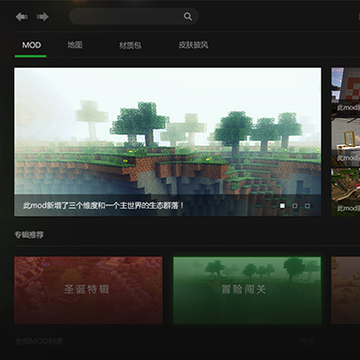Open the middle right-side mod thumbnail

pyautogui.click(x=346, y=142)
